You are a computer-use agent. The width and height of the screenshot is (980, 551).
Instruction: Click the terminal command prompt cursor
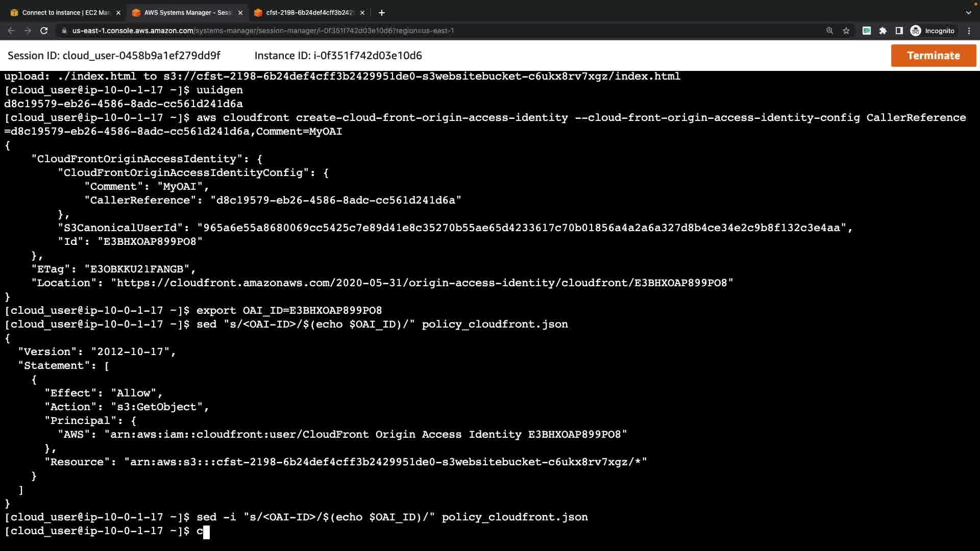[x=206, y=532]
